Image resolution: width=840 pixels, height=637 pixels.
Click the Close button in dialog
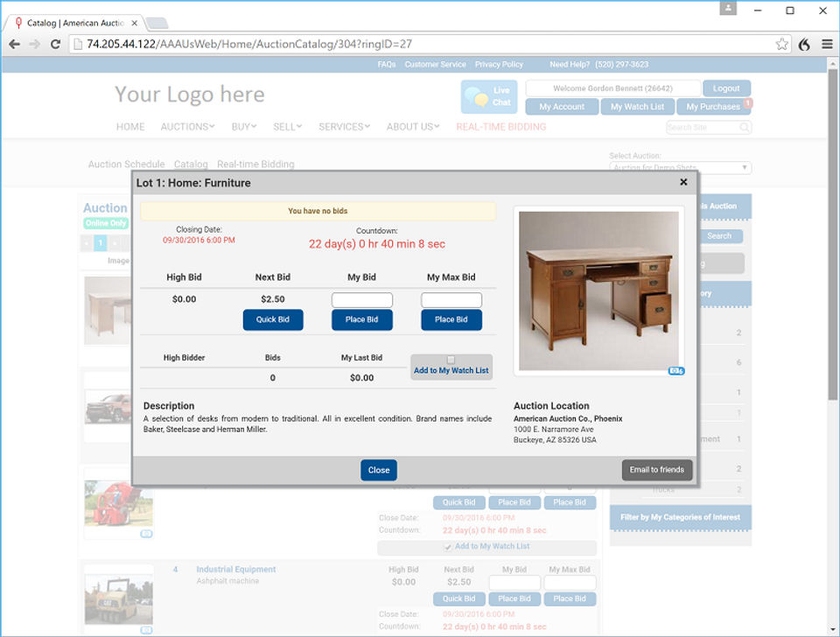pyautogui.click(x=379, y=470)
